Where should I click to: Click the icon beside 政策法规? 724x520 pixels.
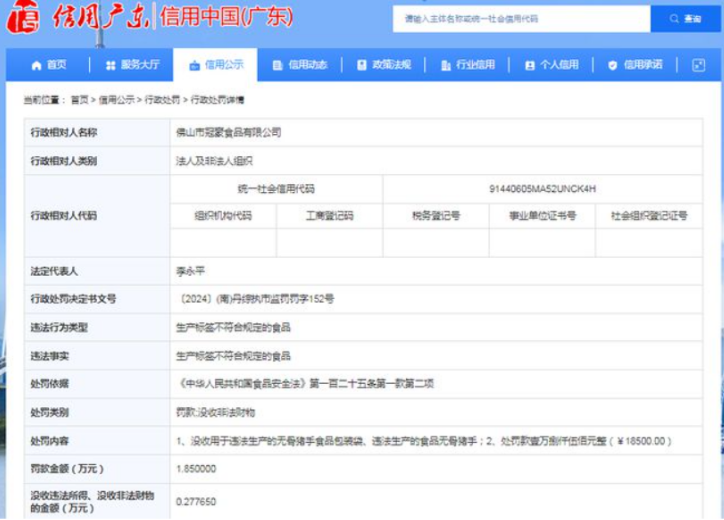point(362,65)
